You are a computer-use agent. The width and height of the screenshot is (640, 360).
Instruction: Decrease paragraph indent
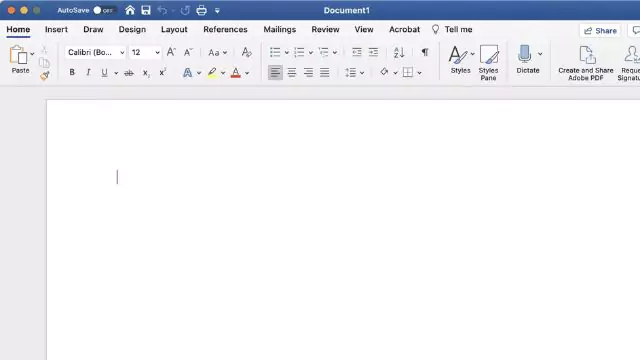pos(357,52)
